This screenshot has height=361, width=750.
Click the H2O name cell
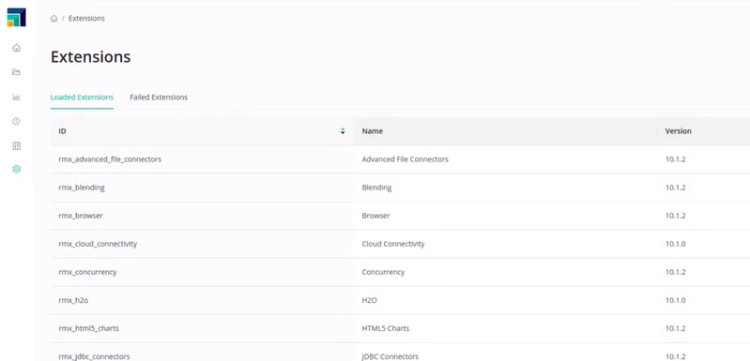pos(369,300)
